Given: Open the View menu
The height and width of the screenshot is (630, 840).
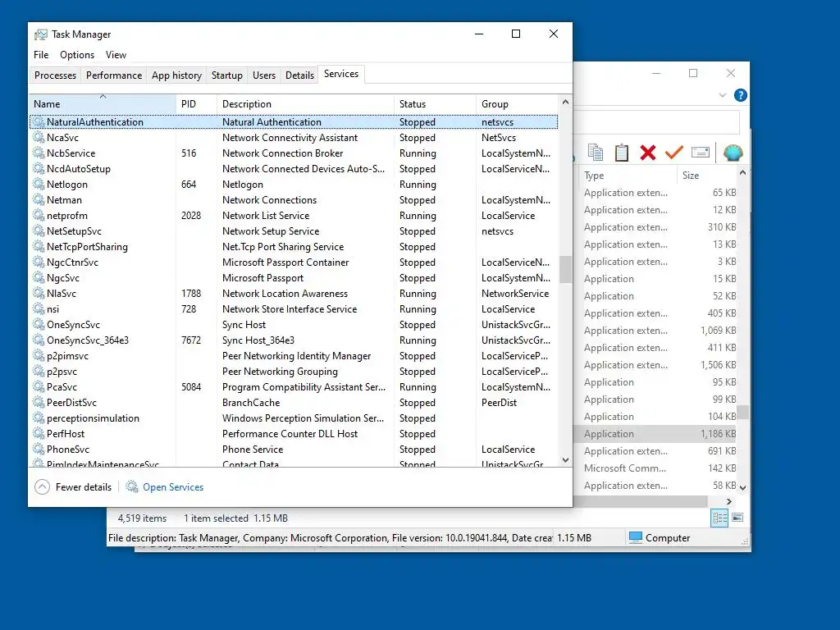Looking at the screenshot, I should pos(116,55).
